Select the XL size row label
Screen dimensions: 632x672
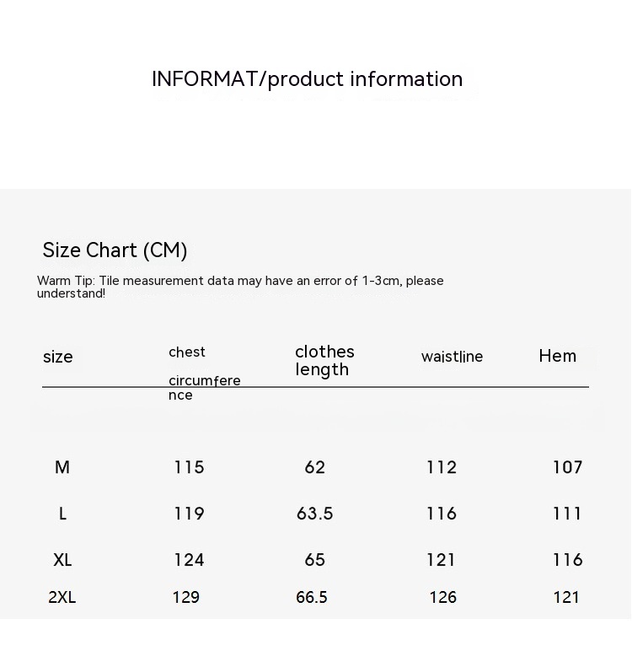tap(62, 560)
